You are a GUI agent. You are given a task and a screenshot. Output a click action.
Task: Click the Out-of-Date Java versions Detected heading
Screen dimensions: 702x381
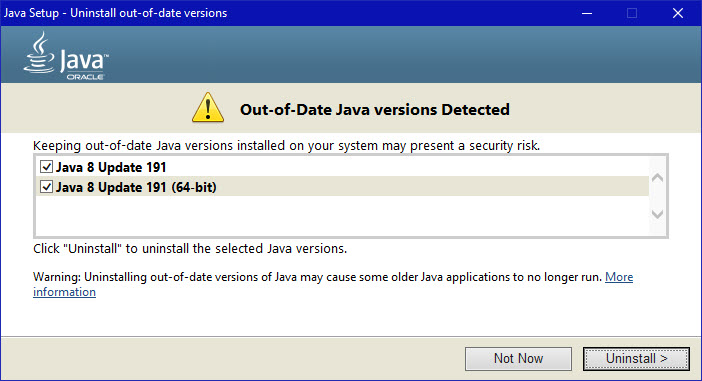coord(375,110)
